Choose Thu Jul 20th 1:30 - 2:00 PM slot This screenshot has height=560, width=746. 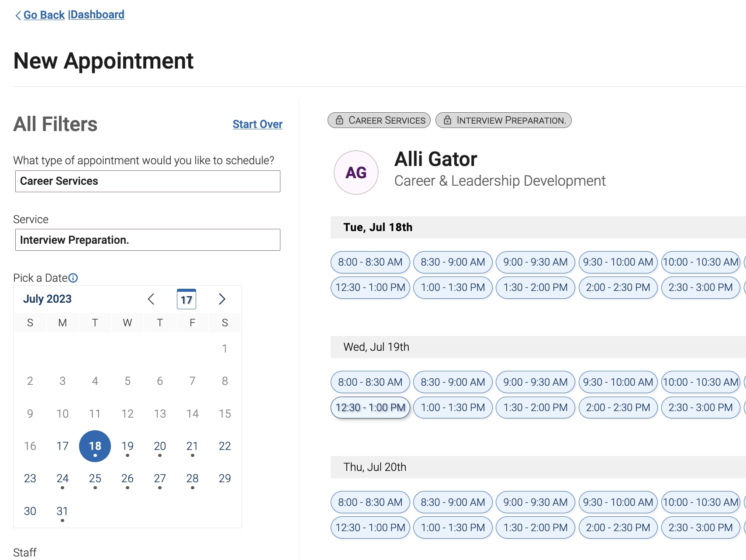point(535,528)
